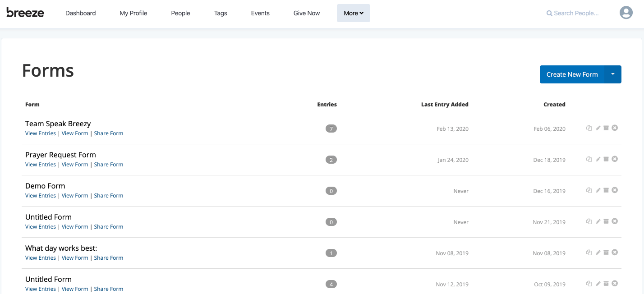
Task: Open the Events page from navigation
Action: 260,13
